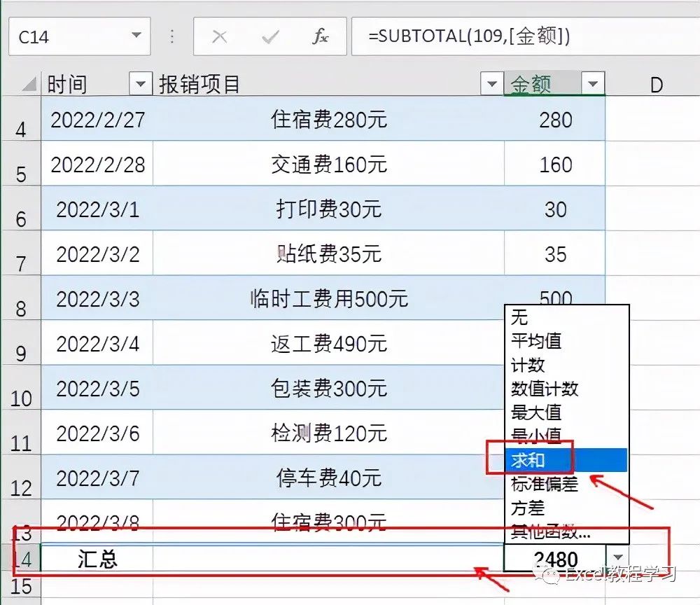Image resolution: width=700 pixels, height=605 pixels.
Task: Click the cell 包装费300元
Action: tap(328, 388)
